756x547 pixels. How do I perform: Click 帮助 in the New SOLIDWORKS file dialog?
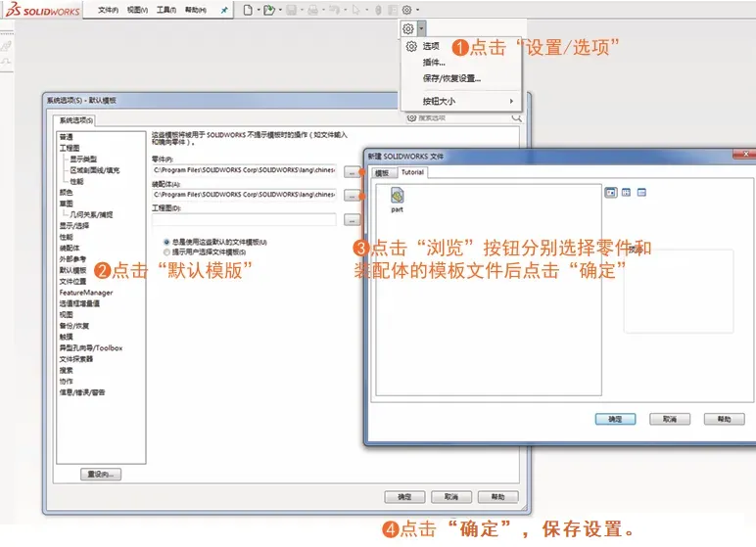pos(725,419)
